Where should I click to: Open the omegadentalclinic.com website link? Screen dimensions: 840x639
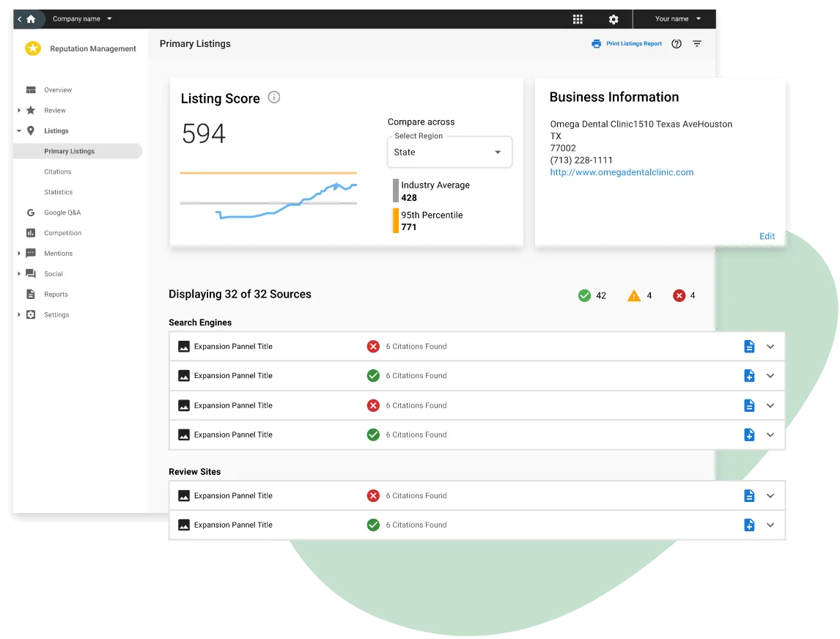pyautogui.click(x=622, y=172)
